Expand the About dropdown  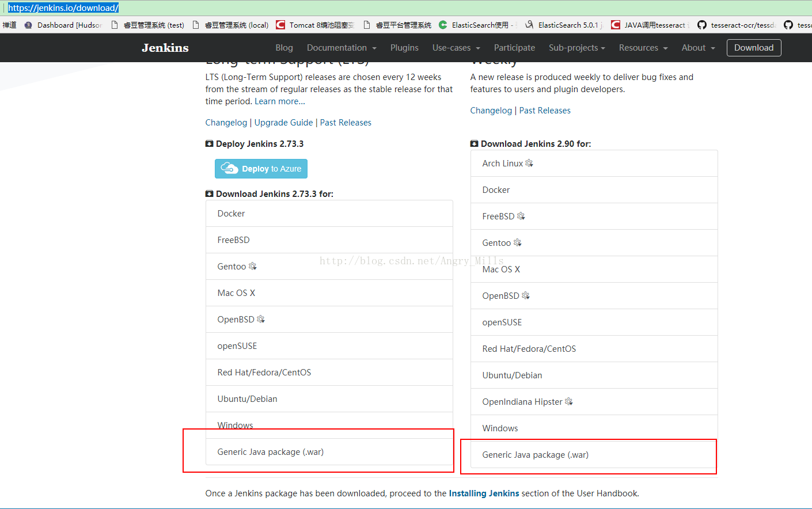pos(698,48)
